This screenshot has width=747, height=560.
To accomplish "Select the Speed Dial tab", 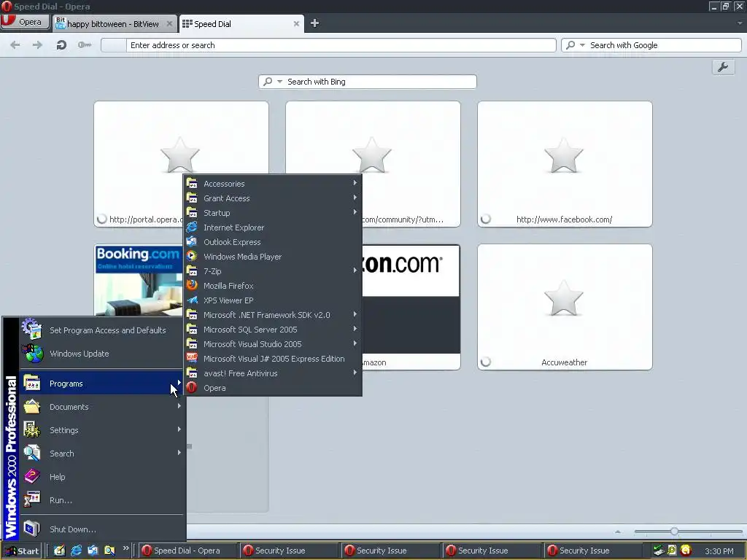I will 241,23.
